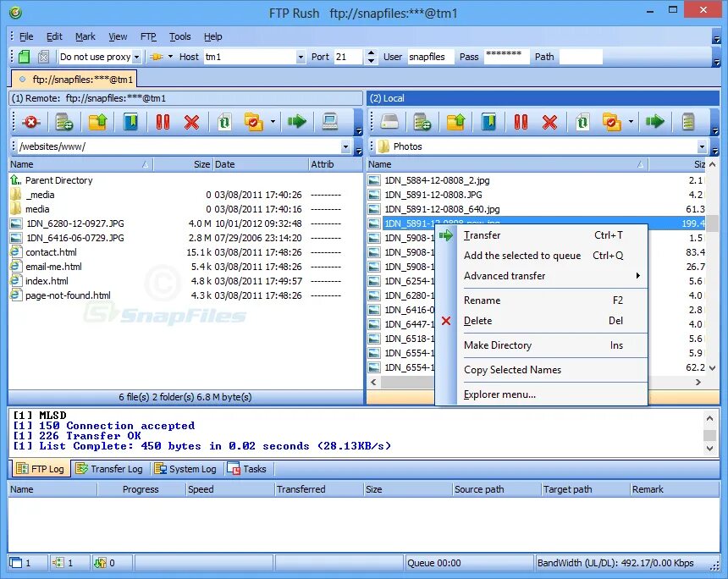Image resolution: width=728 pixels, height=579 pixels.
Task: Click the server-with-arrows icon in Local toolbar
Action: [x=422, y=122]
